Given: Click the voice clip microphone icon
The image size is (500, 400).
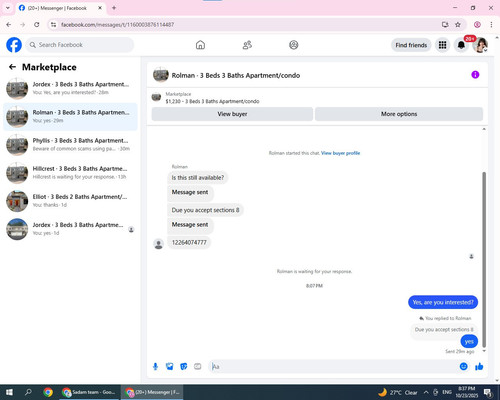Looking at the screenshot, I should [155, 367].
